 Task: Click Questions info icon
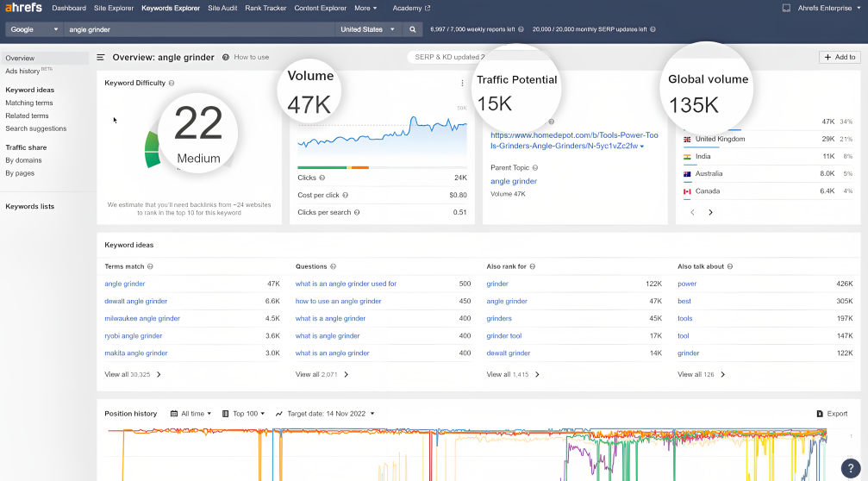[334, 266]
